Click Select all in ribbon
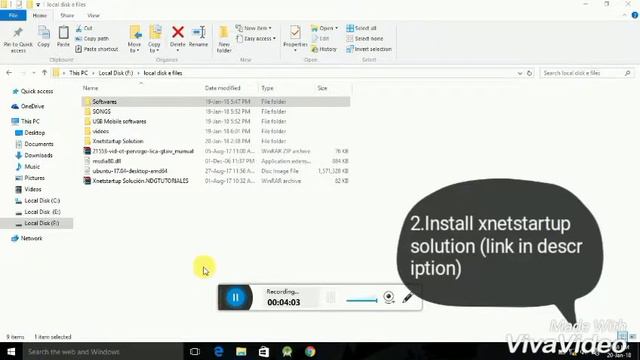Screen dimensions: 640x360 361,28
